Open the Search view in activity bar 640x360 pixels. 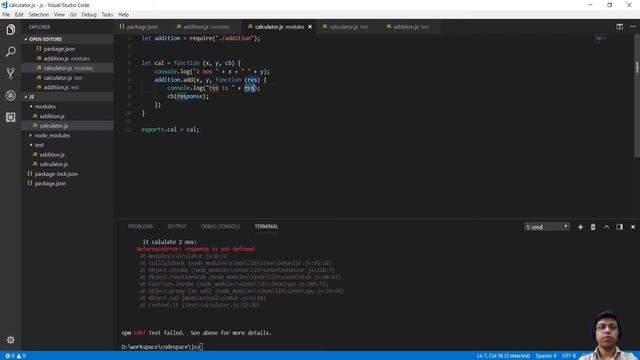[x=11, y=51]
